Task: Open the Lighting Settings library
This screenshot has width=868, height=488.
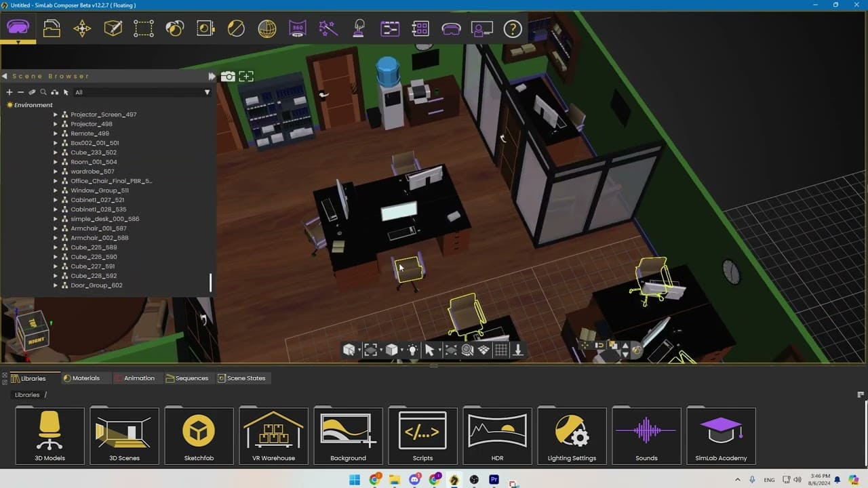Action: (x=572, y=436)
